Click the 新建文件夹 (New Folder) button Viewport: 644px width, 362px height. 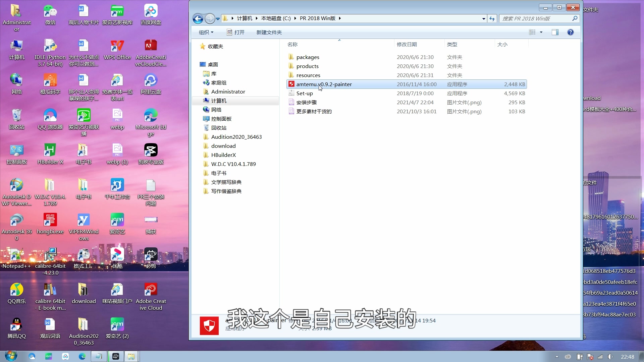(269, 32)
